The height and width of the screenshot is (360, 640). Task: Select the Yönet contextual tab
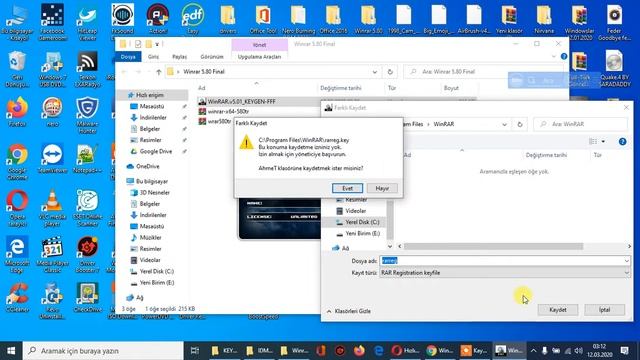260,45
